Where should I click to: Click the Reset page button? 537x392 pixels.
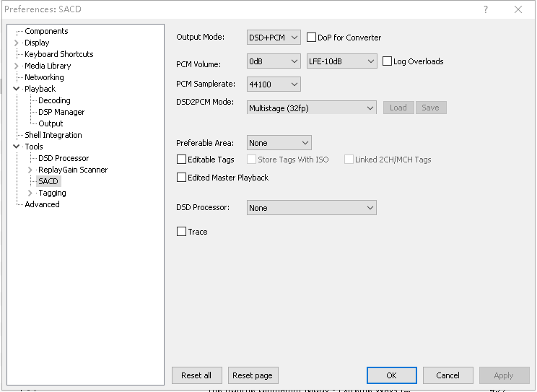[x=253, y=375]
